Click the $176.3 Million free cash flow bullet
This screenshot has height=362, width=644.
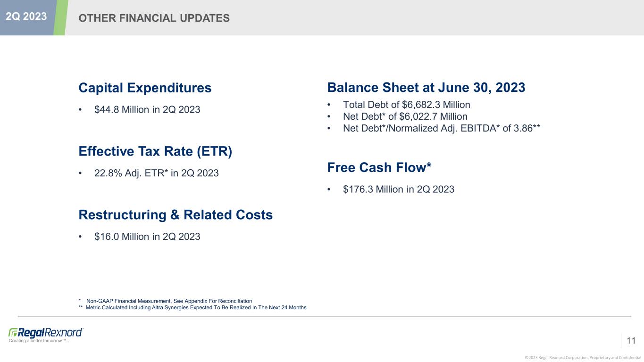(x=399, y=189)
